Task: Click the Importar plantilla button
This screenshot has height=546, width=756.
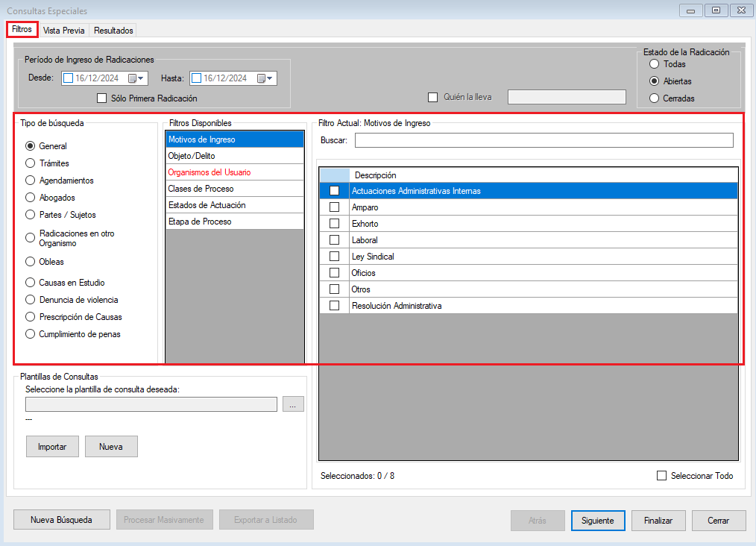Action: pyautogui.click(x=52, y=447)
